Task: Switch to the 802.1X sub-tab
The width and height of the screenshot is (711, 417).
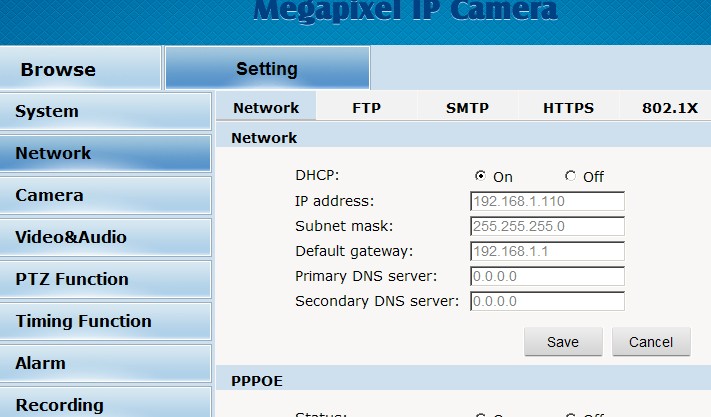Action: coord(669,108)
